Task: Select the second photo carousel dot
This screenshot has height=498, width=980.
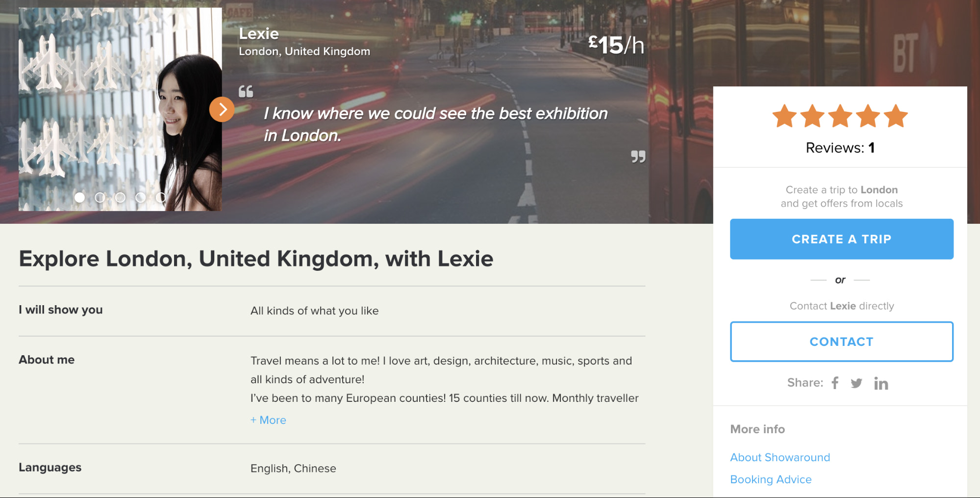Action: click(x=100, y=197)
